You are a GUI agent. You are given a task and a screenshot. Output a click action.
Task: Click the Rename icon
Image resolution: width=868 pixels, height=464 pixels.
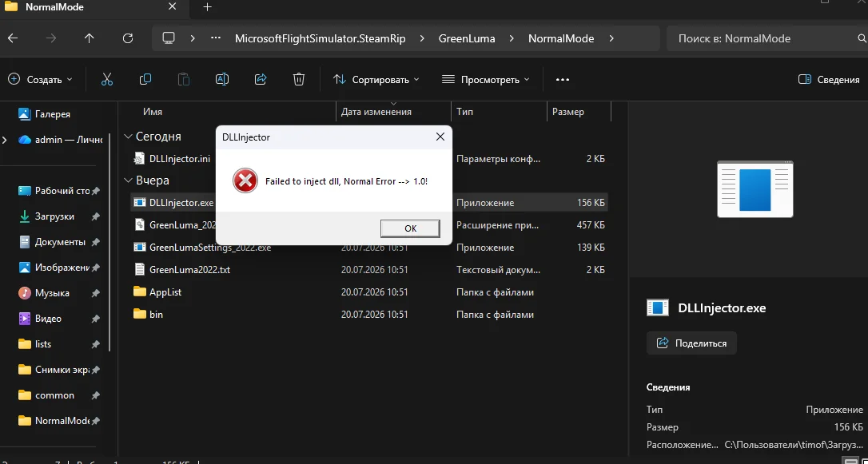point(222,80)
